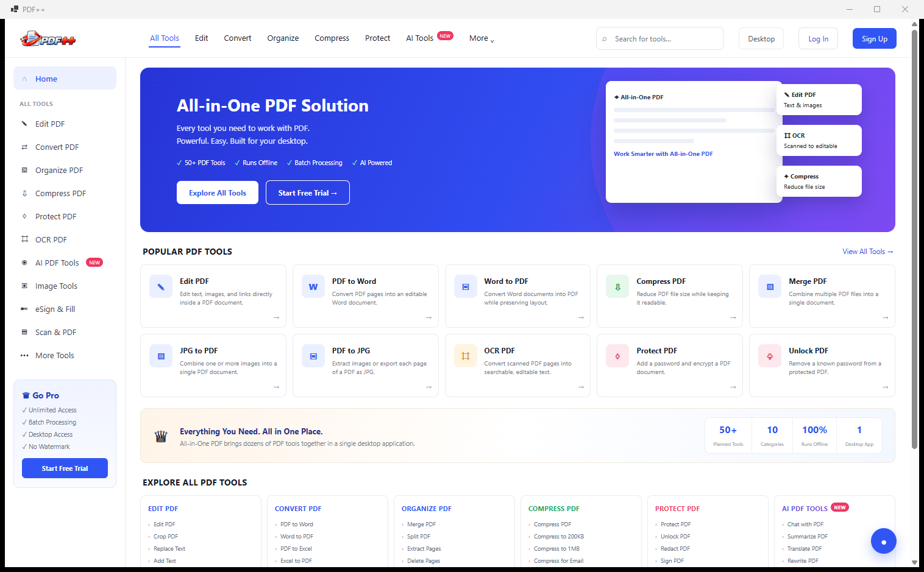Open AI PDF Tools in sidebar
Image resolution: width=924 pixels, height=572 pixels.
[x=65, y=263]
